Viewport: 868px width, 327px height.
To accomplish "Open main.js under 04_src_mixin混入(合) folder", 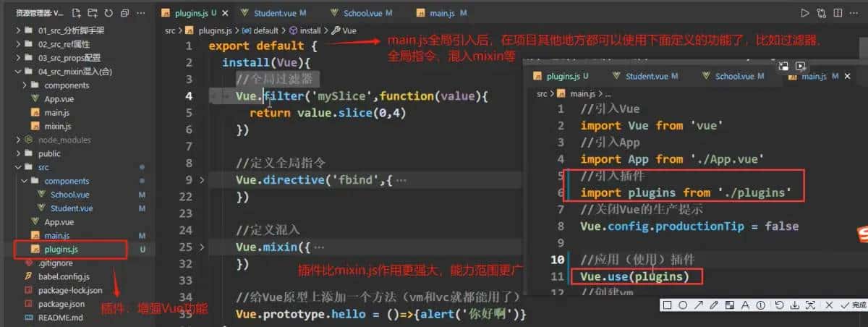I will point(56,113).
